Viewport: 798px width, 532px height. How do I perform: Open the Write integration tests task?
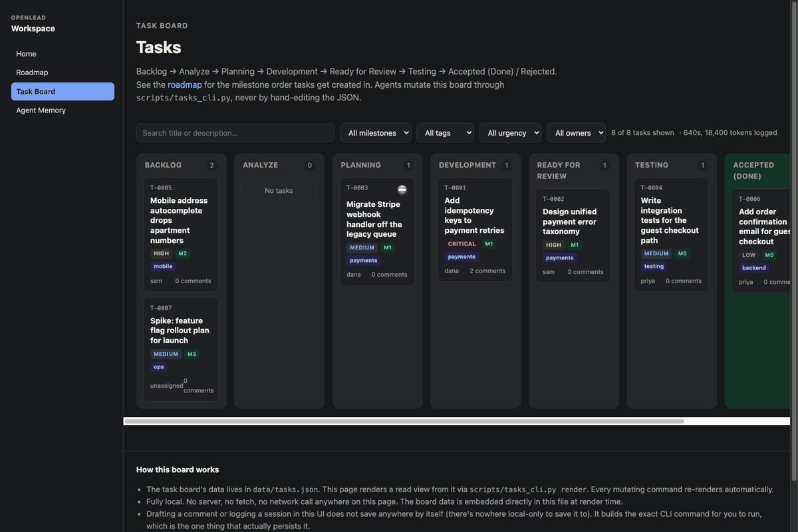pos(671,235)
